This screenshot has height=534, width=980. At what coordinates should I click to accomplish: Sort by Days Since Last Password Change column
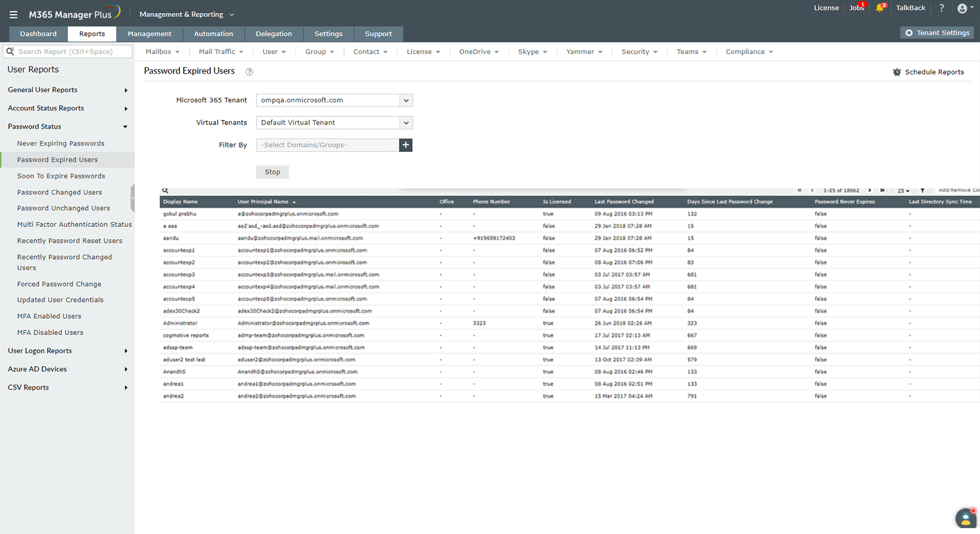(x=729, y=202)
